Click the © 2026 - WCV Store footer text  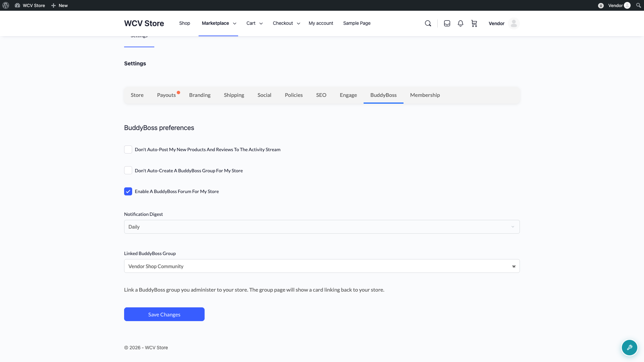click(146, 348)
